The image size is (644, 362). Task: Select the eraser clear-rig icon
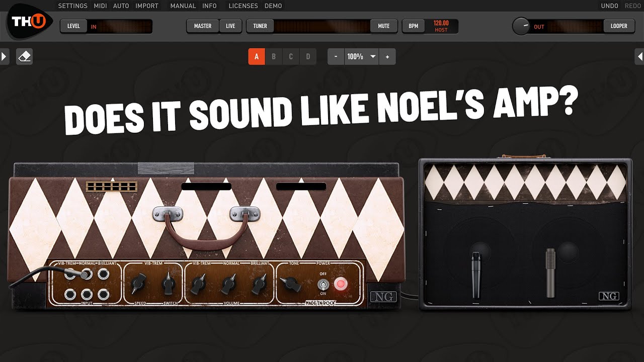[25, 56]
